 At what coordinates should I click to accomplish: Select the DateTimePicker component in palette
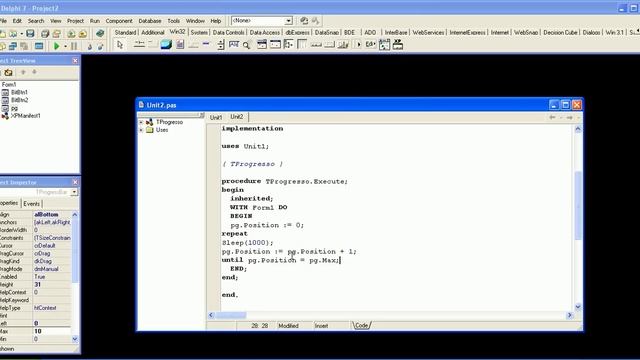pyautogui.click(x=262, y=44)
